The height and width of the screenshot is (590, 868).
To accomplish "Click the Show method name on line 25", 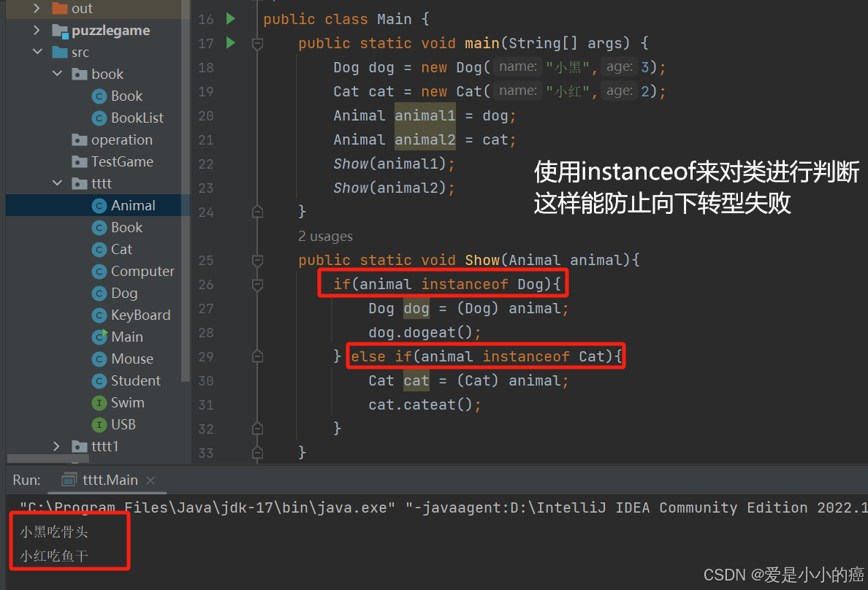I will pos(482,260).
